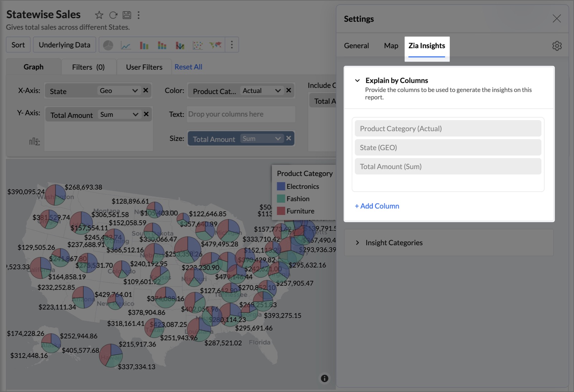Click the Underlying Data button
574x392 pixels.
(64, 45)
